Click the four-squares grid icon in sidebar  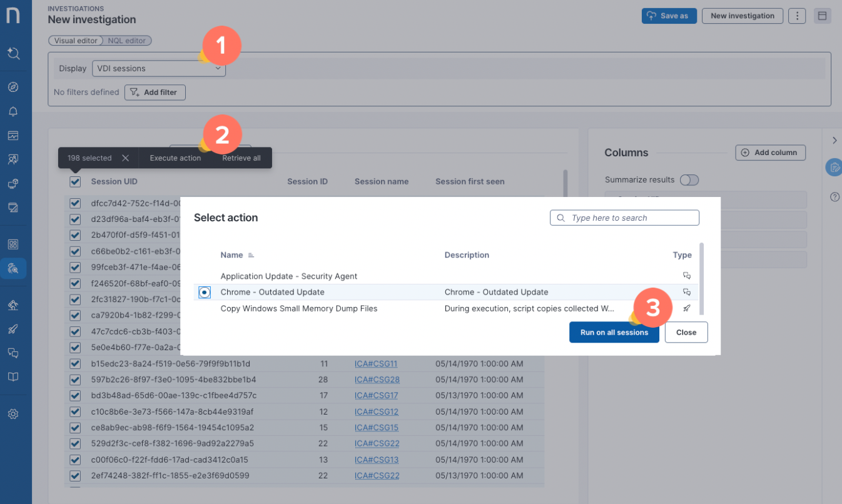(13, 244)
